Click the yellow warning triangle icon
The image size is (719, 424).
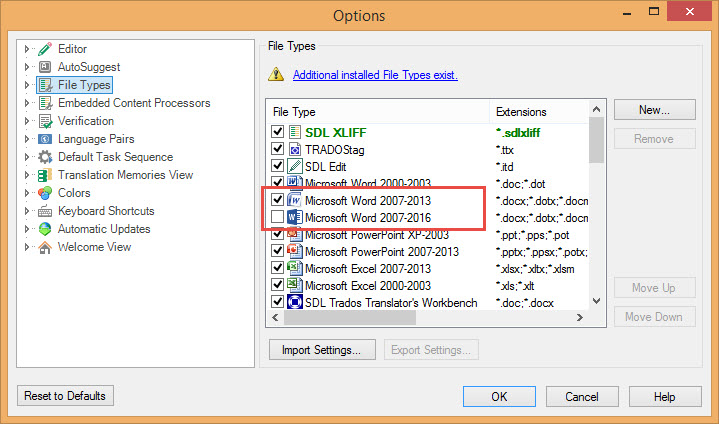coord(276,75)
